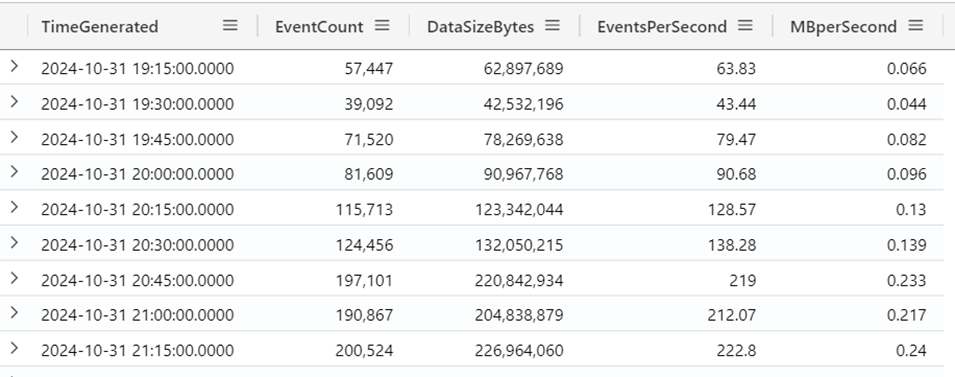Select the timestamp 2024-10-31 20:15:00.0000
Viewport: 955px width, 377px height.
138,210
